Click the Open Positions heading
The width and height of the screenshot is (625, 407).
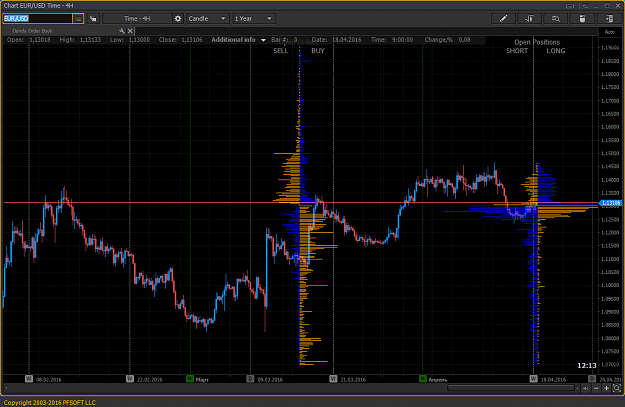(x=537, y=42)
